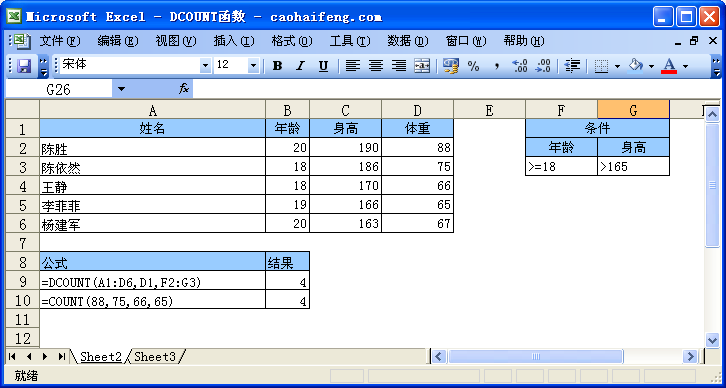Click Insert Function fx button
This screenshot has width=726, height=388.
pyautogui.click(x=184, y=89)
